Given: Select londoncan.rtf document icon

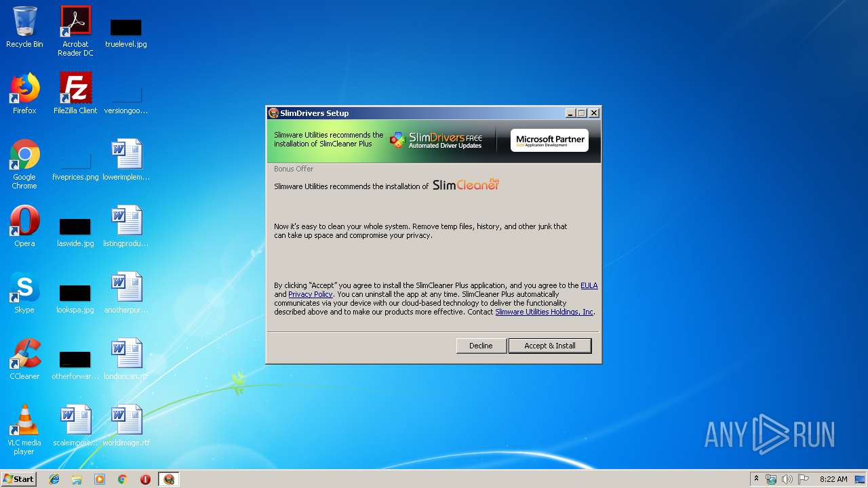Looking at the screenshot, I should [x=126, y=359].
